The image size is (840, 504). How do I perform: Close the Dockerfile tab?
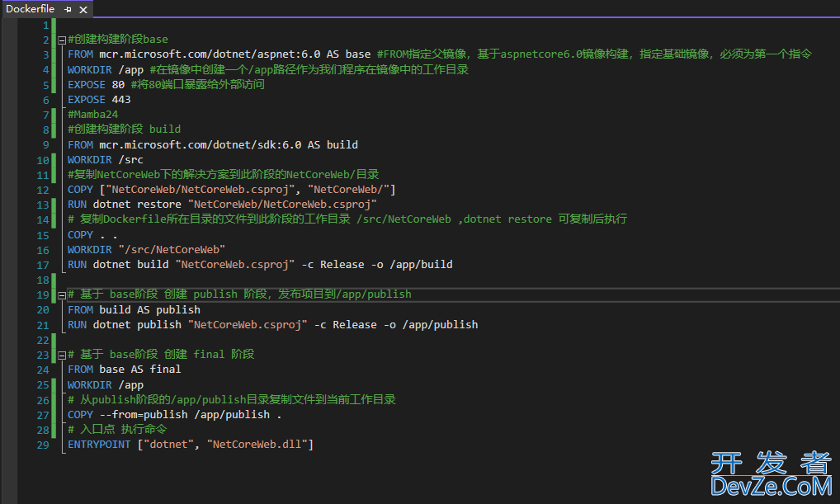point(83,10)
